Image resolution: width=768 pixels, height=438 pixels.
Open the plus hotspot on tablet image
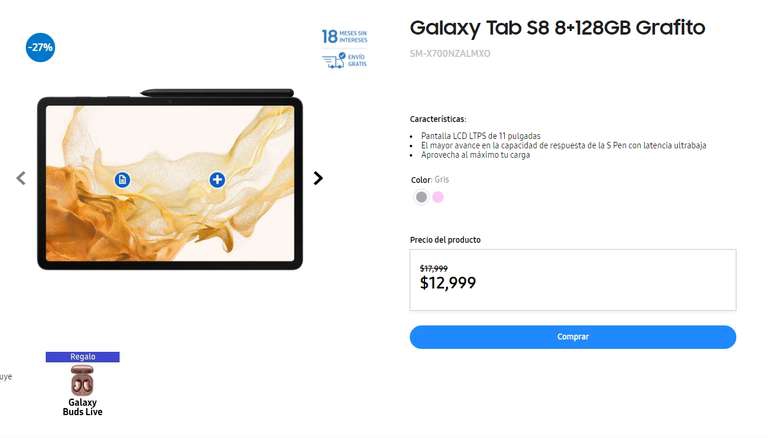point(217,179)
